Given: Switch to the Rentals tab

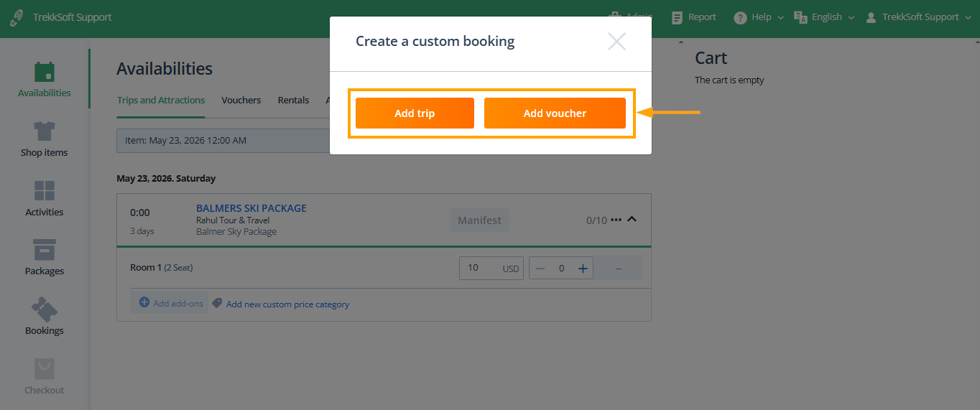Looking at the screenshot, I should (x=293, y=101).
